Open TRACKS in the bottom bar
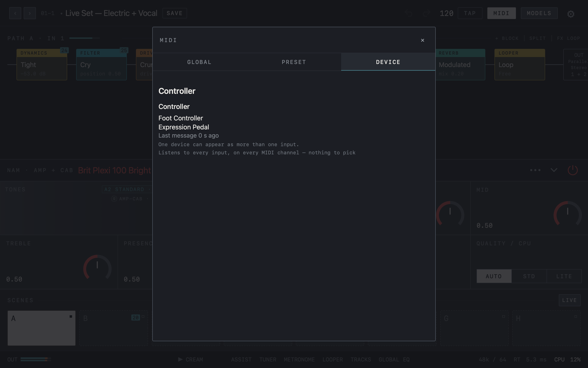Screen dimensions: 588x368 [361, 359]
